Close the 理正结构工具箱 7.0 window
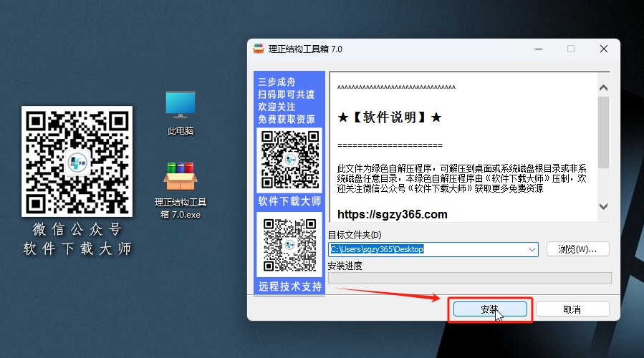This screenshot has width=644, height=358. click(x=604, y=49)
